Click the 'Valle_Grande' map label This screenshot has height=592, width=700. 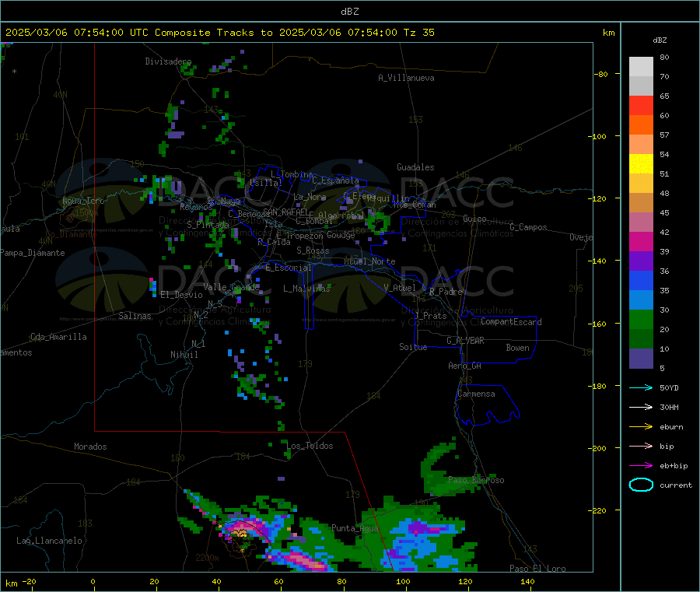[231, 287]
